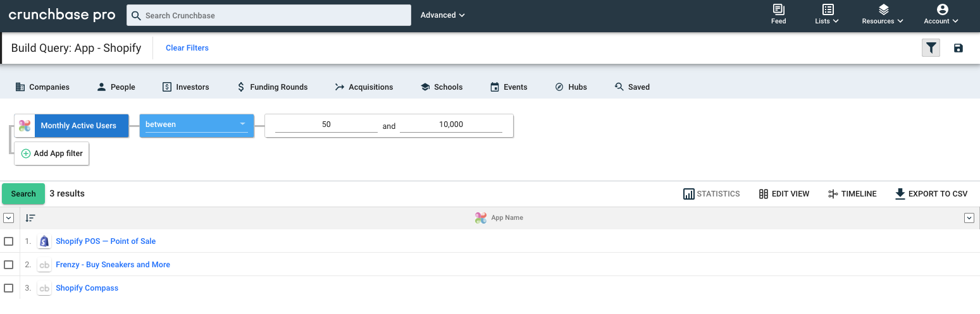Viewport: 980px width, 314px height.
Task: Click the 3 results count text
Action: click(67, 193)
